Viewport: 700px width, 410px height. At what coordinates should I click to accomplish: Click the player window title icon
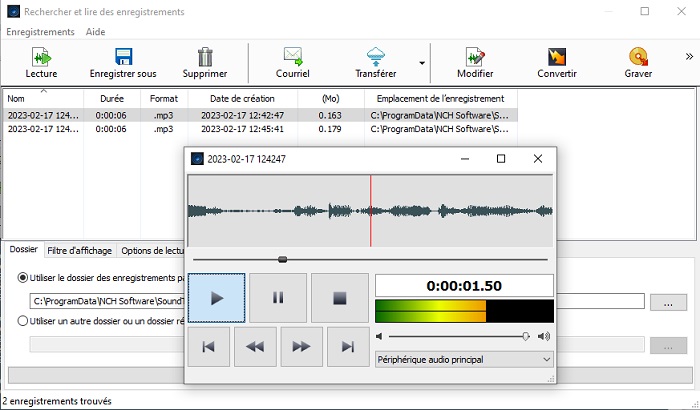[x=197, y=159]
